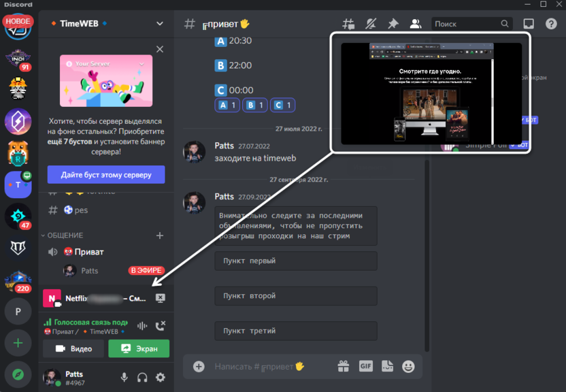Open attachment plus button in message box
The height and width of the screenshot is (392, 566).
199,367
